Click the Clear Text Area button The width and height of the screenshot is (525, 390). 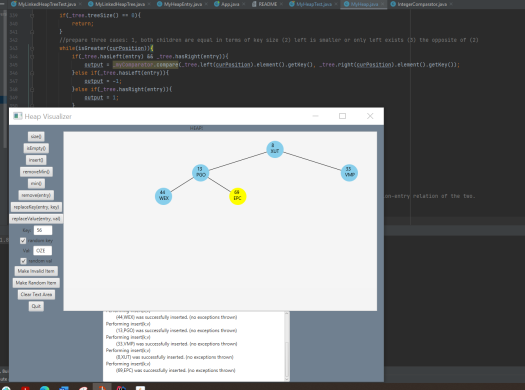pyautogui.click(x=36, y=295)
